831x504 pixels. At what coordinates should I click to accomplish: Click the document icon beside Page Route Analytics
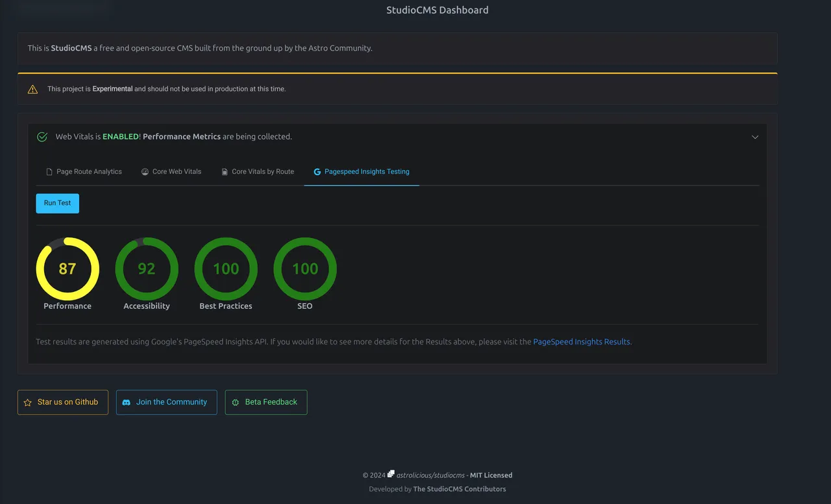pyautogui.click(x=49, y=172)
